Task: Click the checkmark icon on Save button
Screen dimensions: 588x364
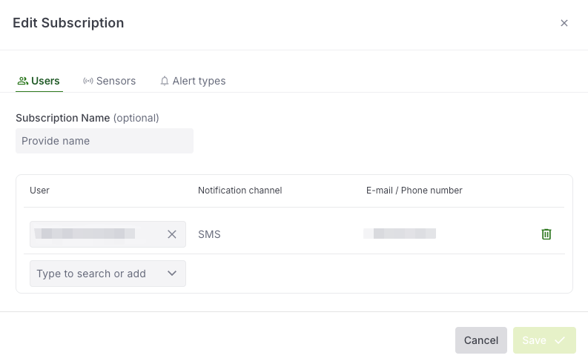Action: (x=560, y=340)
